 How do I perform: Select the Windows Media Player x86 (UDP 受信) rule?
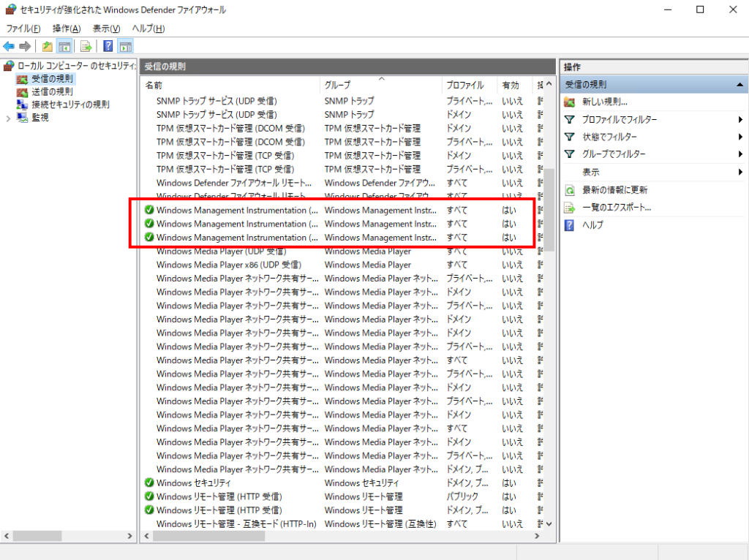(x=229, y=265)
